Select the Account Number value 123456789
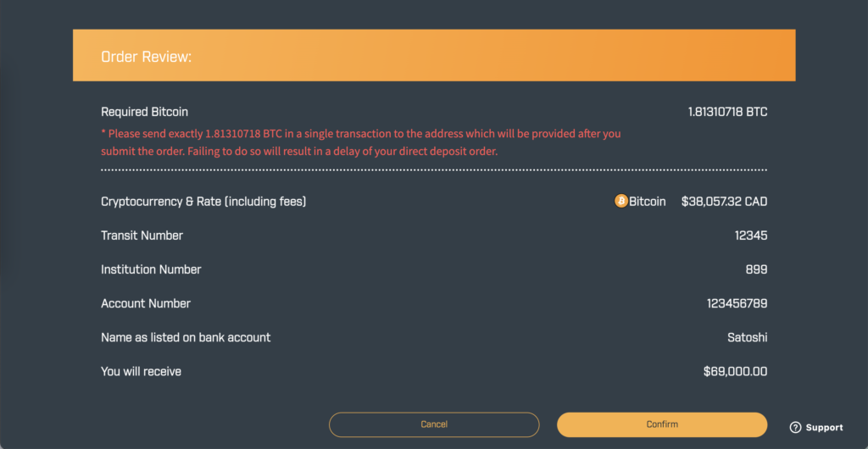This screenshot has height=449, width=868. coord(737,303)
